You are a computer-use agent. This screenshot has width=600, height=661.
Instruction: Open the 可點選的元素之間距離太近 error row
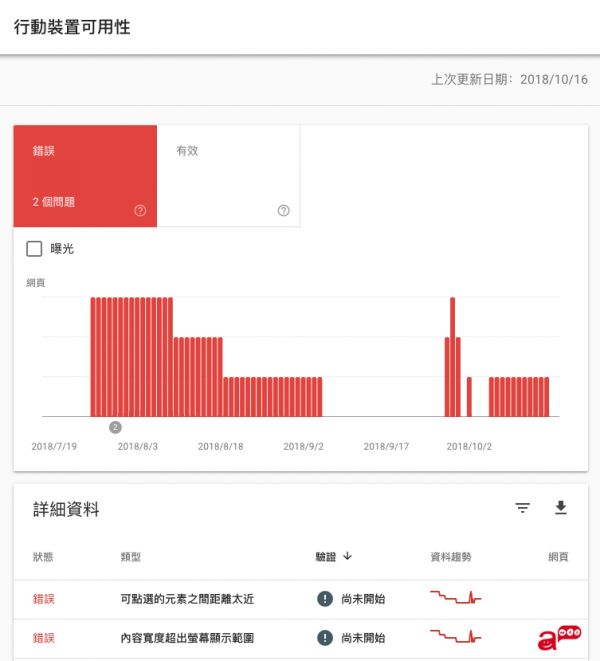301,599
